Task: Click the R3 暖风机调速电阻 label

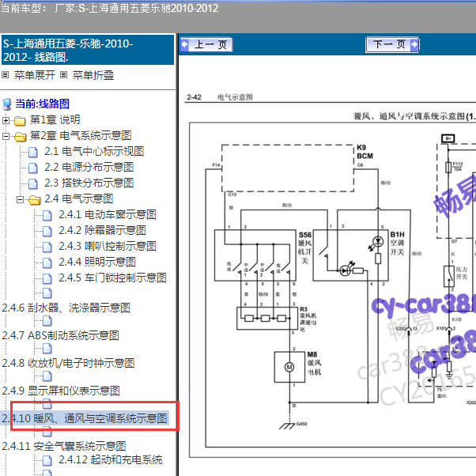Action: pos(308,319)
